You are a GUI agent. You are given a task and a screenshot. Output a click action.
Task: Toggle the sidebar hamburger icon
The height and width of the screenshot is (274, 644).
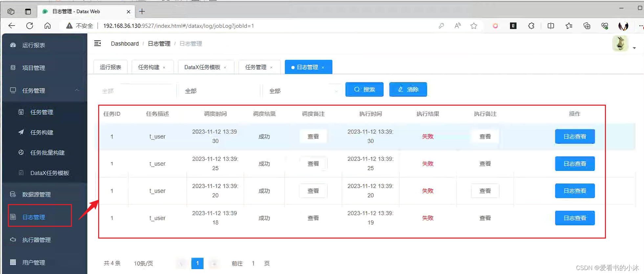[98, 43]
